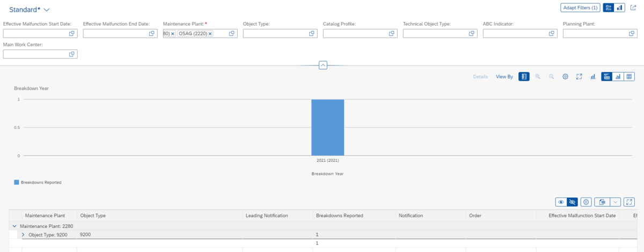This screenshot has width=644, height=252.
Task: Toggle the chart legend icon
Action: click(x=524, y=77)
